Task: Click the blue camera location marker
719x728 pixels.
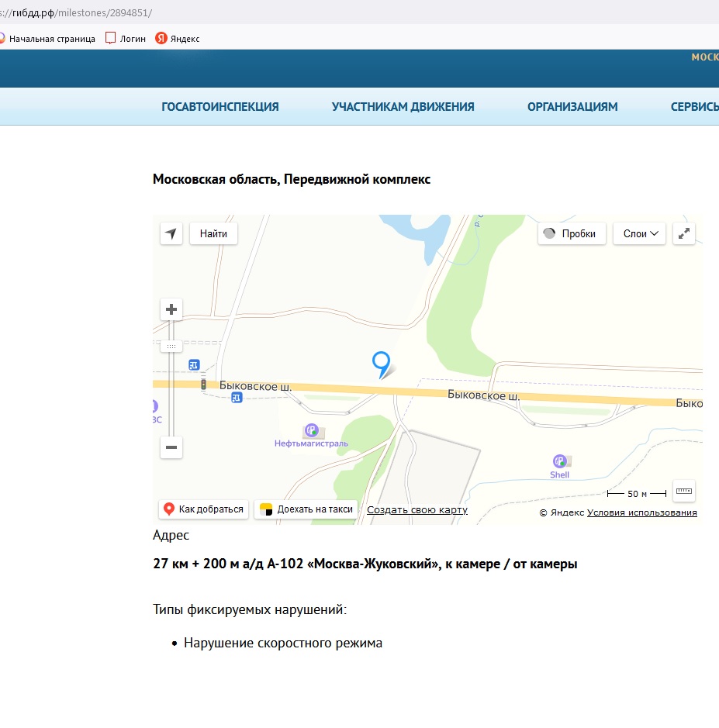Action: point(381,363)
